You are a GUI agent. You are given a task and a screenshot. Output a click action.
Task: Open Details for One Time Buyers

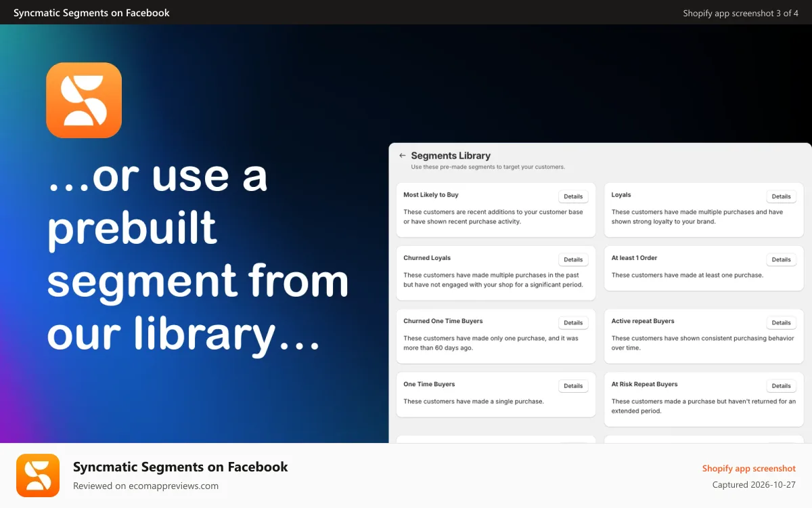click(573, 385)
